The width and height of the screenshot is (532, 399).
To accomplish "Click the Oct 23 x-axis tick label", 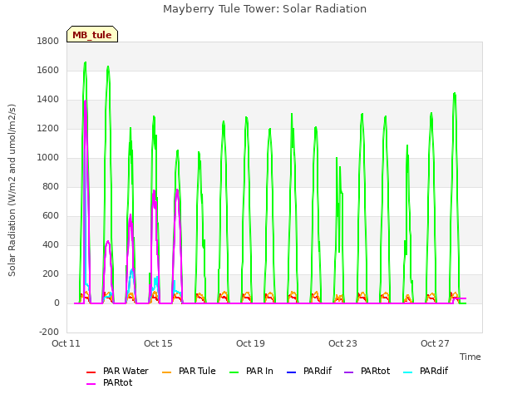I will click(x=342, y=343).
